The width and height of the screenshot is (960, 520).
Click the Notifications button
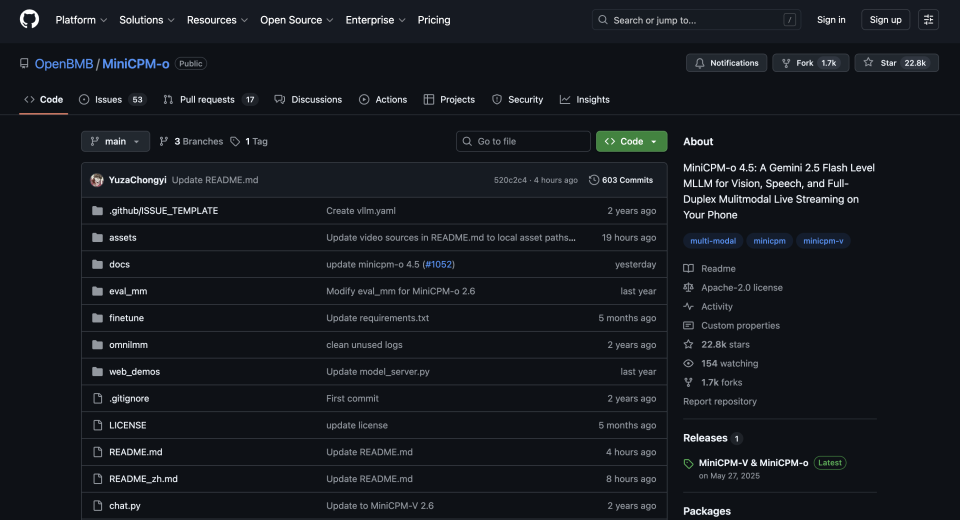click(726, 63)
